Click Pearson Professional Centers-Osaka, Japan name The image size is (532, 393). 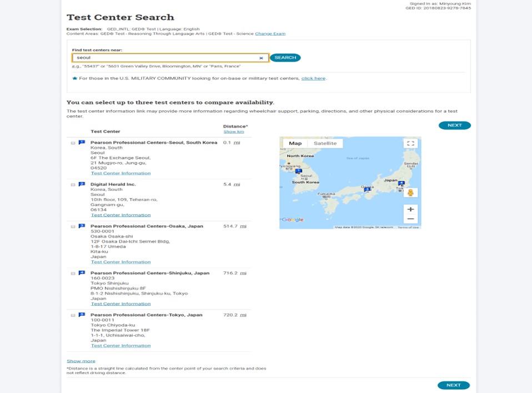tap(147, 226)
